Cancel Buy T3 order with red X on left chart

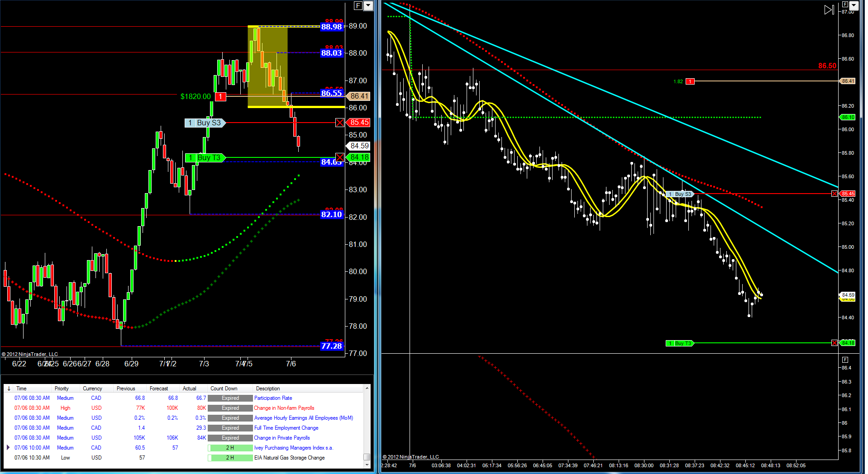pyautogui.click(x=340, y=157)
